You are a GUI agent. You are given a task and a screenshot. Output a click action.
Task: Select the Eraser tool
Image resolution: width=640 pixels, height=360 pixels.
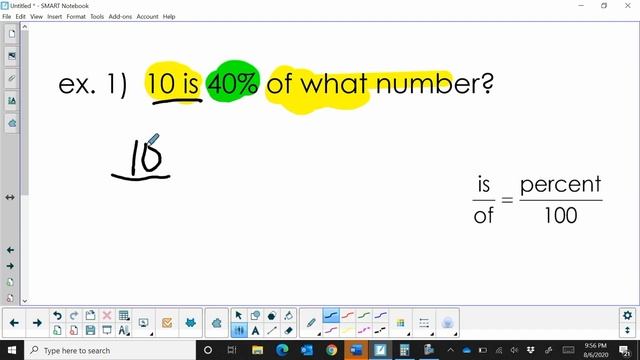[x=289, y=330]
